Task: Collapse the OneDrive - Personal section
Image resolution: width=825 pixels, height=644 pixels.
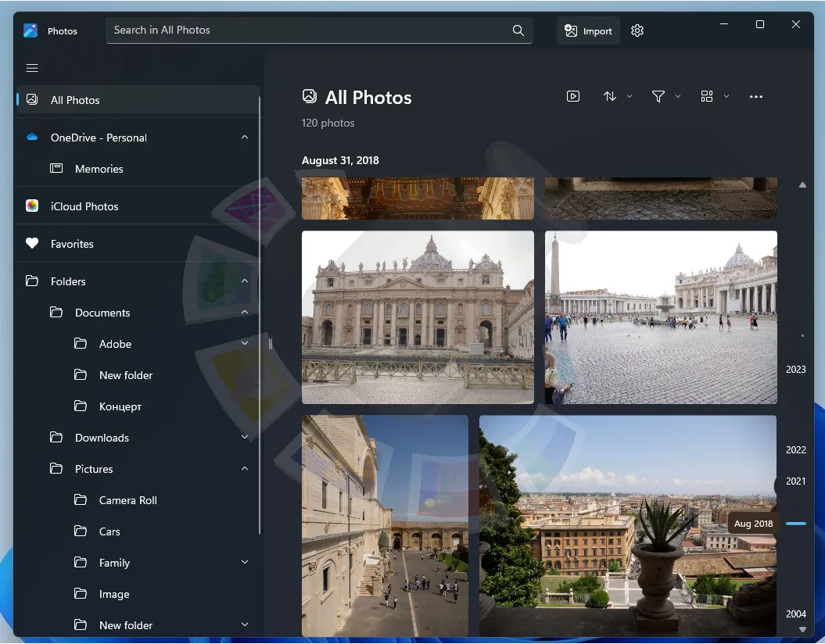Action: (245, 138)
